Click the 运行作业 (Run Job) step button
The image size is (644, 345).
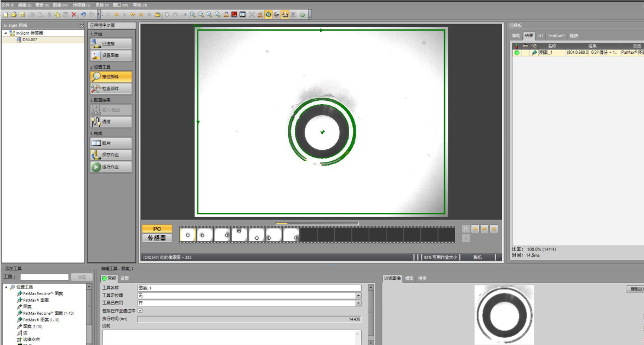click(x=111, y=167)
